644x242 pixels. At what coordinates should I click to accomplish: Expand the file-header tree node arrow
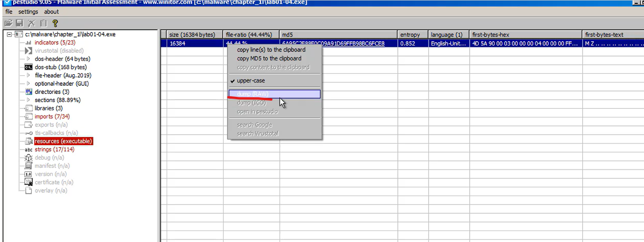29,75
